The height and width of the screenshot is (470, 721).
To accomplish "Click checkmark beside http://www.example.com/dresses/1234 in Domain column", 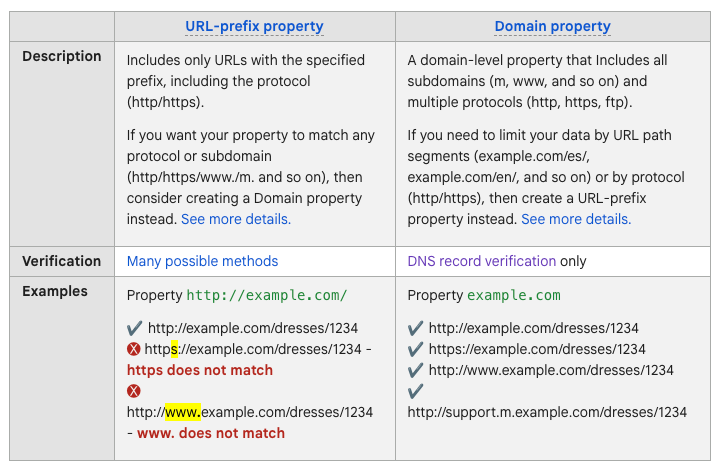I will pyautogui.click(x=415, y=370).
